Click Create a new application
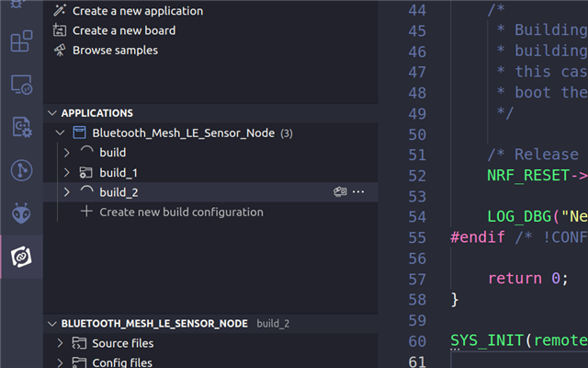 [x=138, y=11]
